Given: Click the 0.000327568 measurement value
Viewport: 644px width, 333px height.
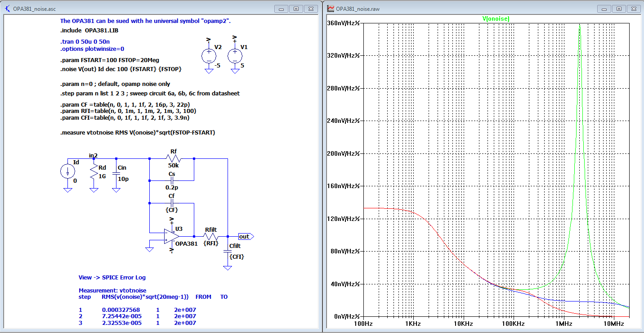Looking at the screenshot, I should [120, 310].
